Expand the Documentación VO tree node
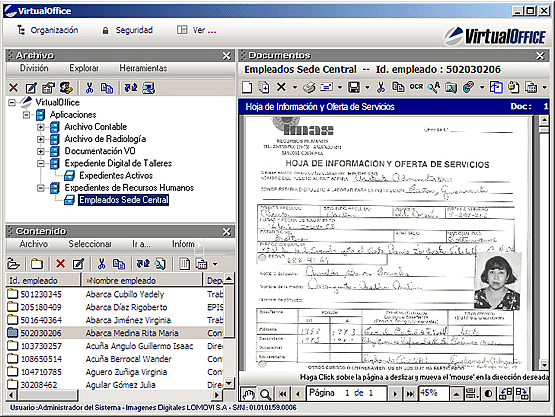 [x=41, y=151]
